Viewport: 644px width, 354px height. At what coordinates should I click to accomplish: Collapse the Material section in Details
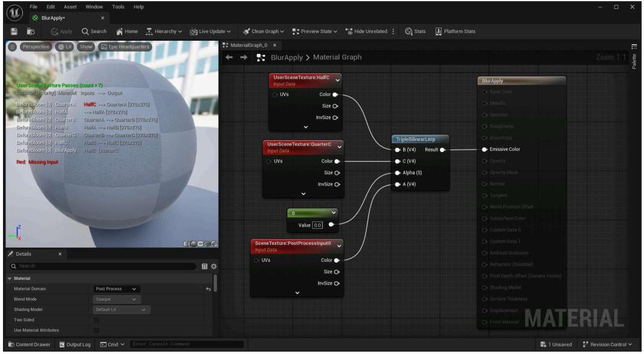pyautogui.click(x=10, y=278)
